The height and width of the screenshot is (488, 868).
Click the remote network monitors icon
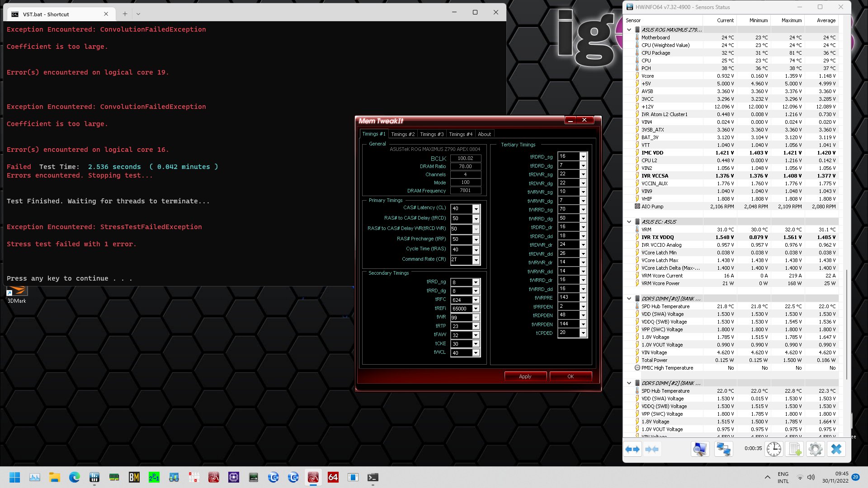coord(723,449)
